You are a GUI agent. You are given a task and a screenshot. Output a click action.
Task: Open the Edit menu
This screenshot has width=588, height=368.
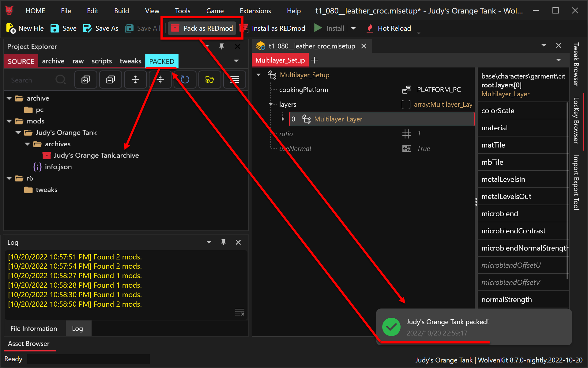click(x=92, y=11)
